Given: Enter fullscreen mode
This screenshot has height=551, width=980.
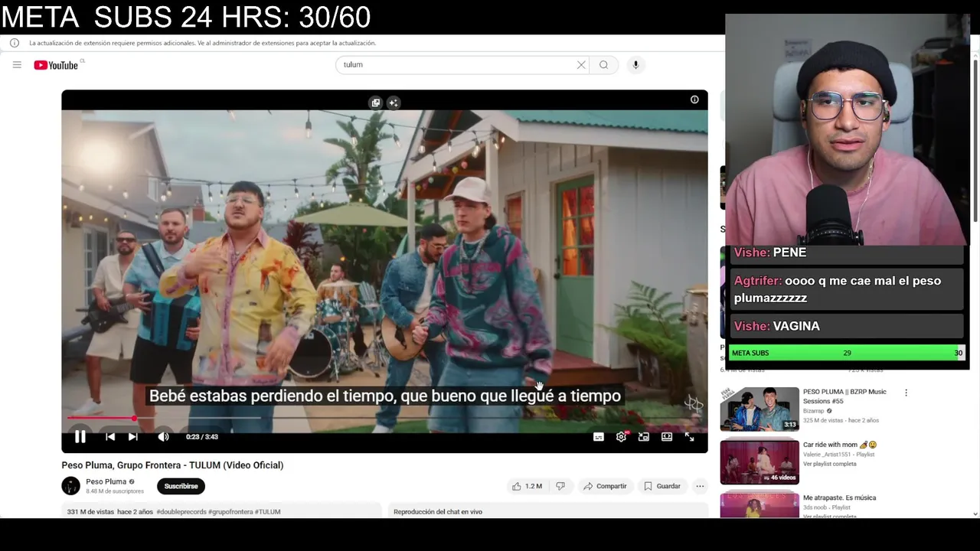Looking at the screenshot, I should (690, 437).
